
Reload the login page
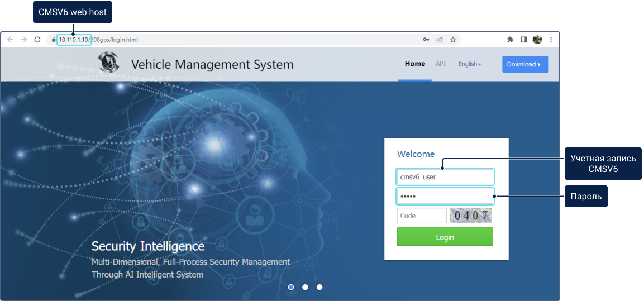point(37,40)
